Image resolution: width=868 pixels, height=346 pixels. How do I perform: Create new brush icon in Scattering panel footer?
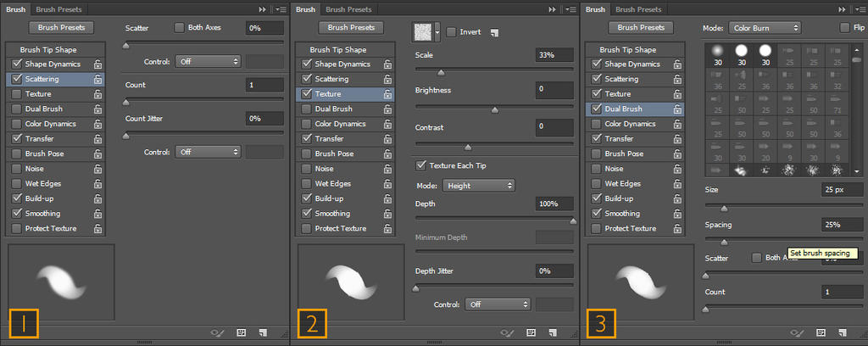coord(262,332)
